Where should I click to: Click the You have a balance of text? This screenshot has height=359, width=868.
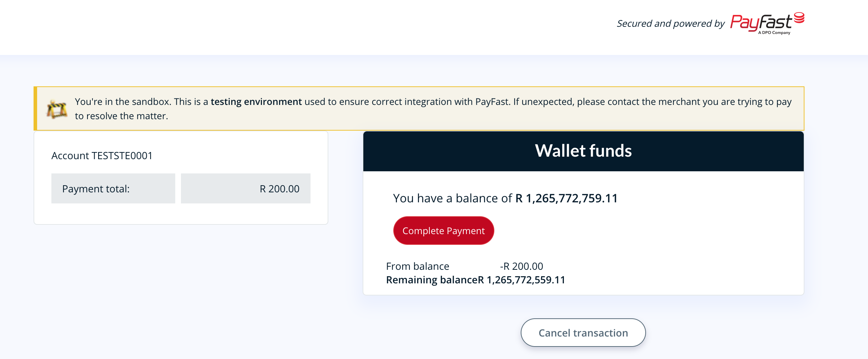pos(453,198)
